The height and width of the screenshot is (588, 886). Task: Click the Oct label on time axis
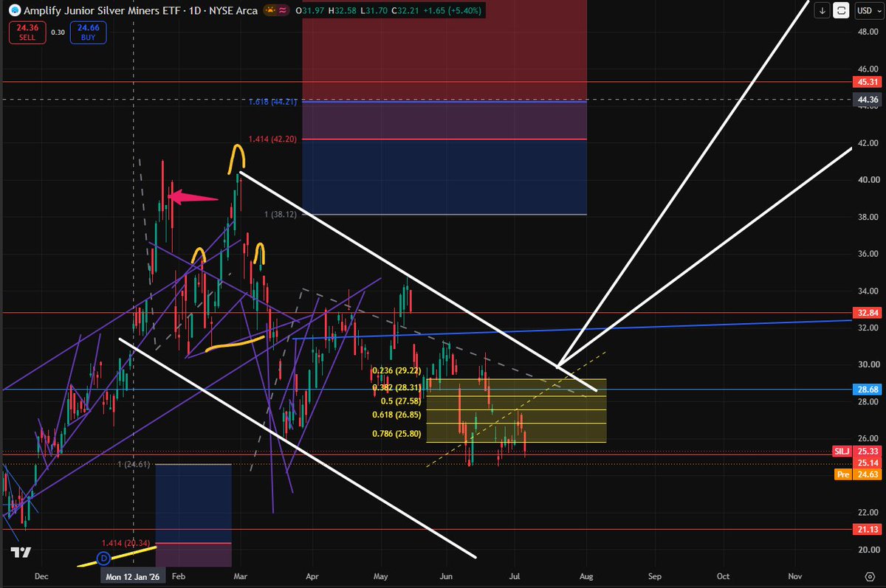[724, 576]
